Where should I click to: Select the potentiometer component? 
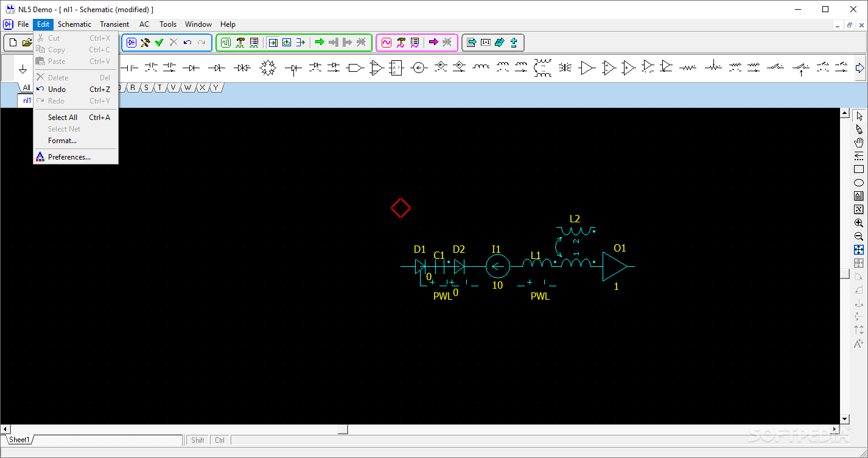(x=713, y=68)
